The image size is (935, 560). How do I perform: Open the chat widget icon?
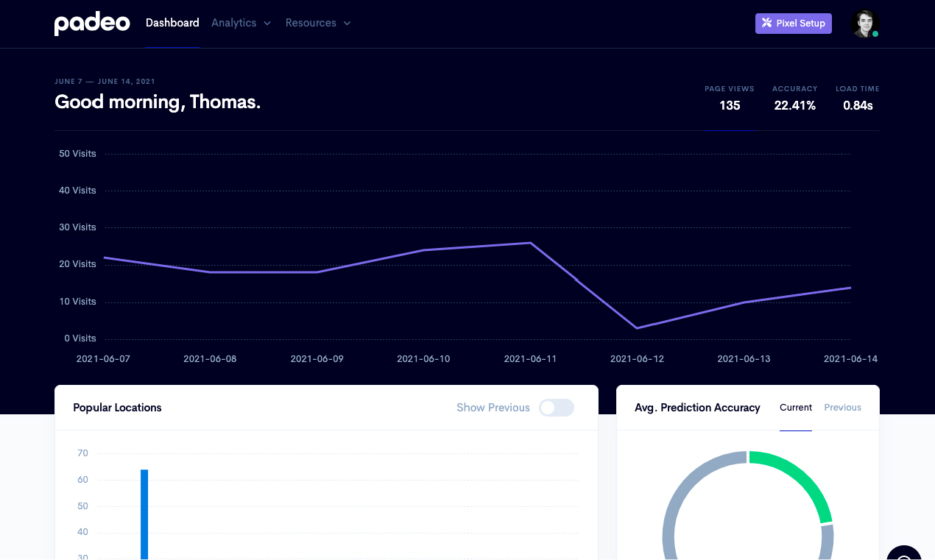point(904,554)
